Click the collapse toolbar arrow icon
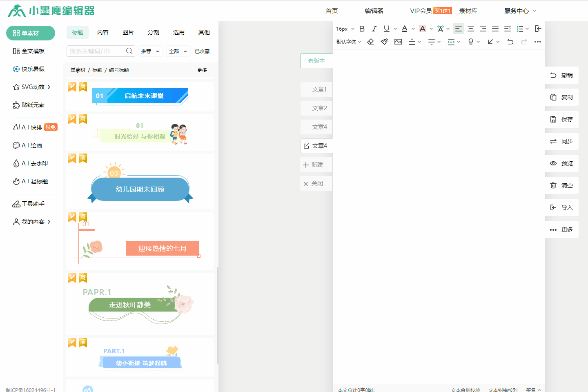The width and height of the screenshot is (588, 392). (x=538, y=29)
